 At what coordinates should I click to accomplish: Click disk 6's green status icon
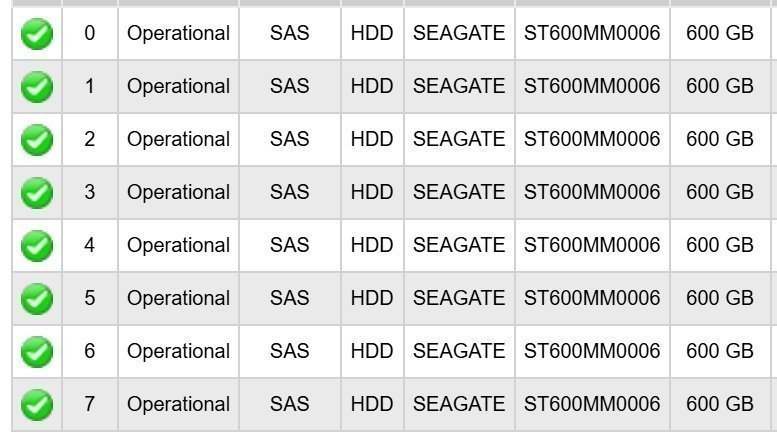pyautogui.click(x=37, y=352)
